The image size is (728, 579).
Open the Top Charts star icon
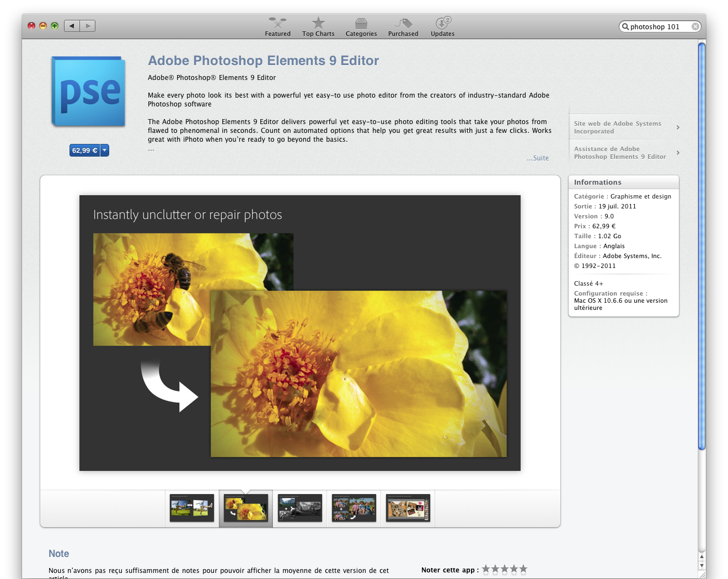(318, 23)
